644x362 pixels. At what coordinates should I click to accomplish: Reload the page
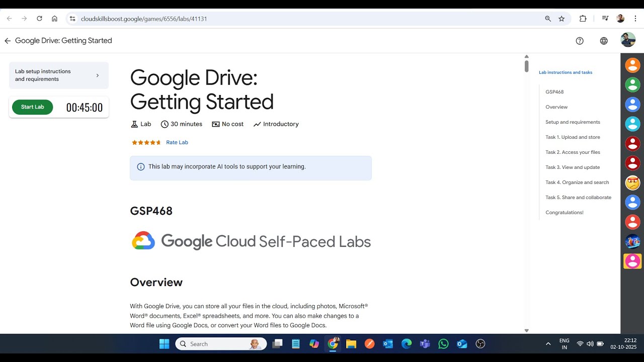[39, 19]
